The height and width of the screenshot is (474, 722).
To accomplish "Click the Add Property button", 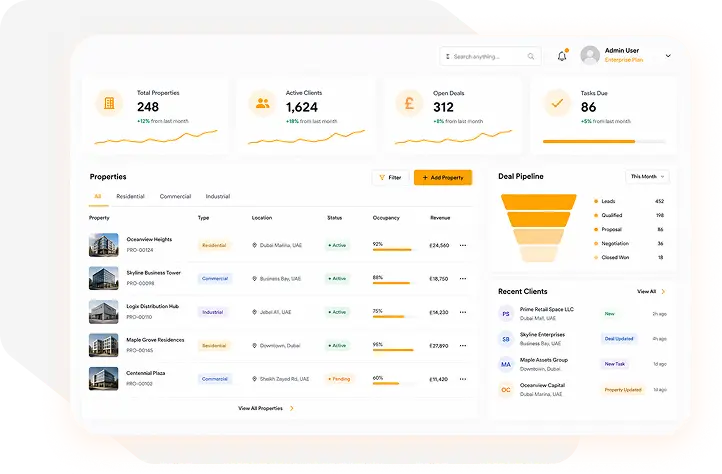I will tap(443, 177).
